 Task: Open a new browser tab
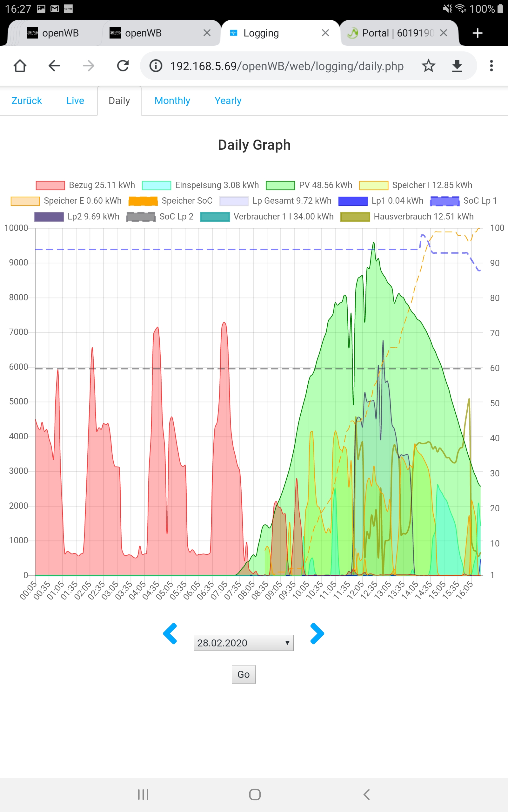point(478,33)
